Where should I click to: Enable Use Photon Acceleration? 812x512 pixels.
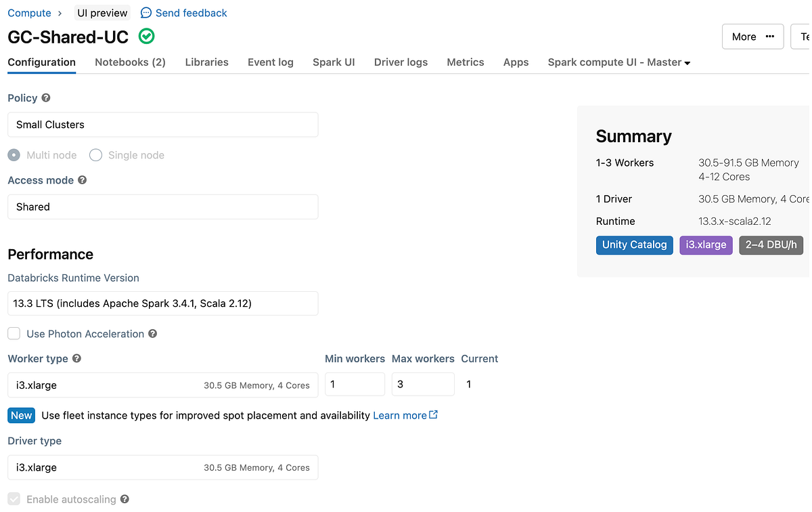point(14,333)
